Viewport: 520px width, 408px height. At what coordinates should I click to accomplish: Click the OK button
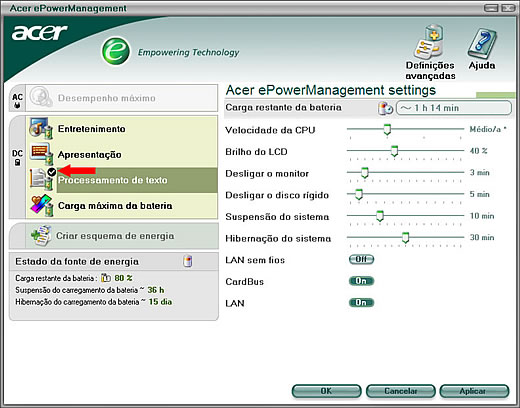click(x=326, y=391)
